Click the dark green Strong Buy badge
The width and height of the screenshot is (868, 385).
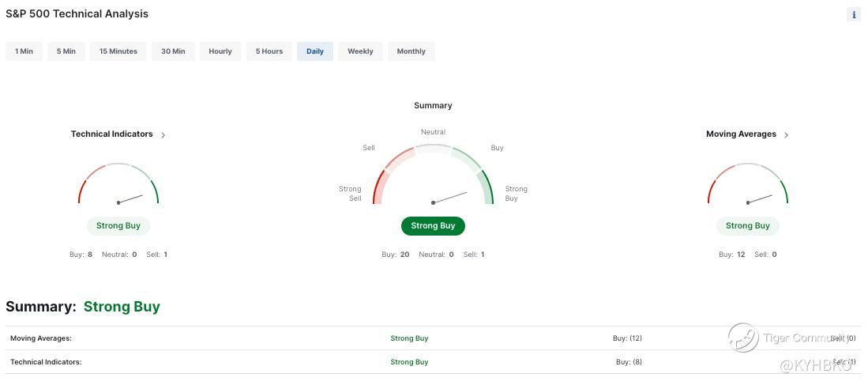click(433, 226)
